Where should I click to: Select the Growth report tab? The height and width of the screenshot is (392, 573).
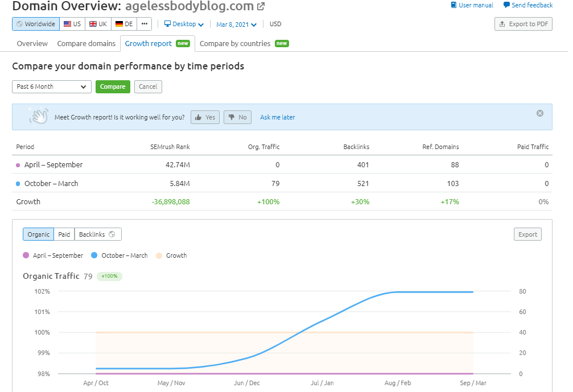(158, 43)
